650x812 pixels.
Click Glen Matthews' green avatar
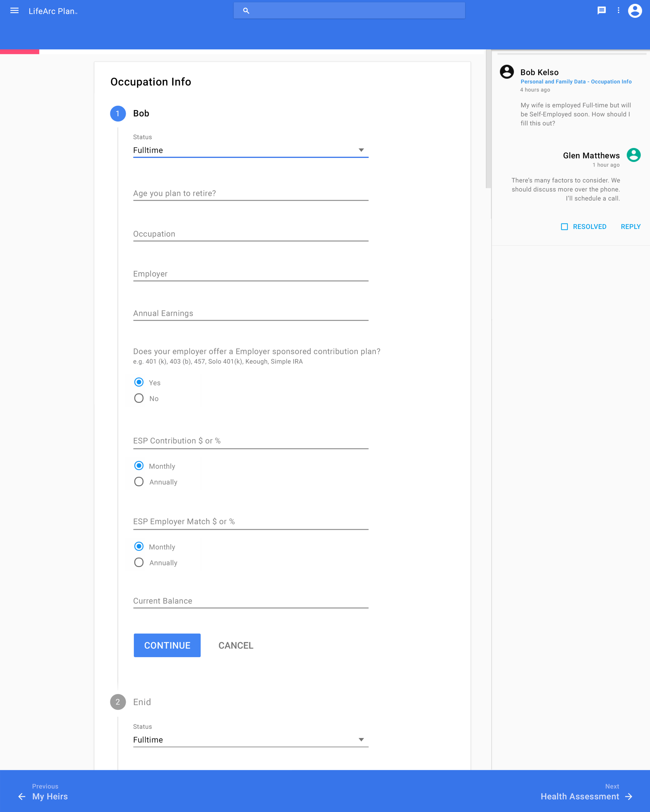(633, 155)
